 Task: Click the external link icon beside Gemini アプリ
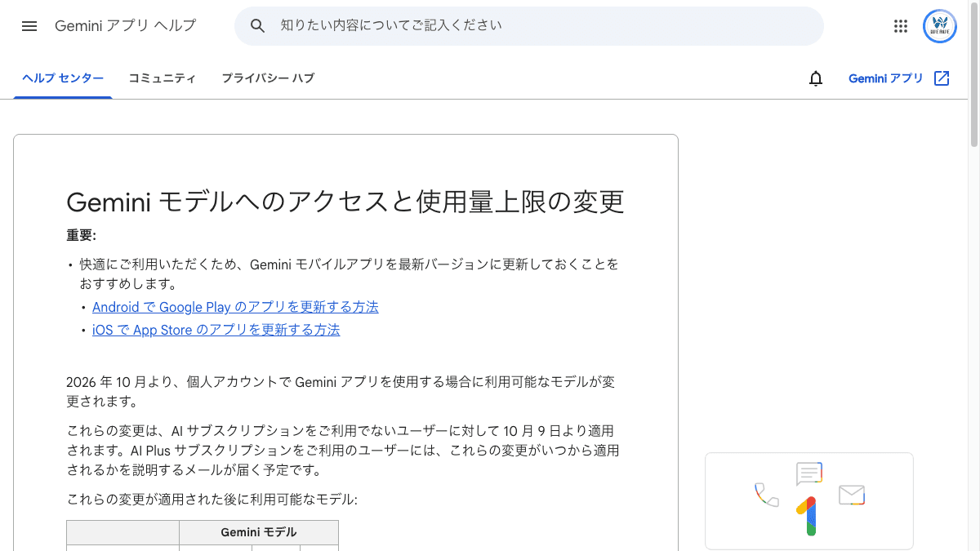[942, 78]
